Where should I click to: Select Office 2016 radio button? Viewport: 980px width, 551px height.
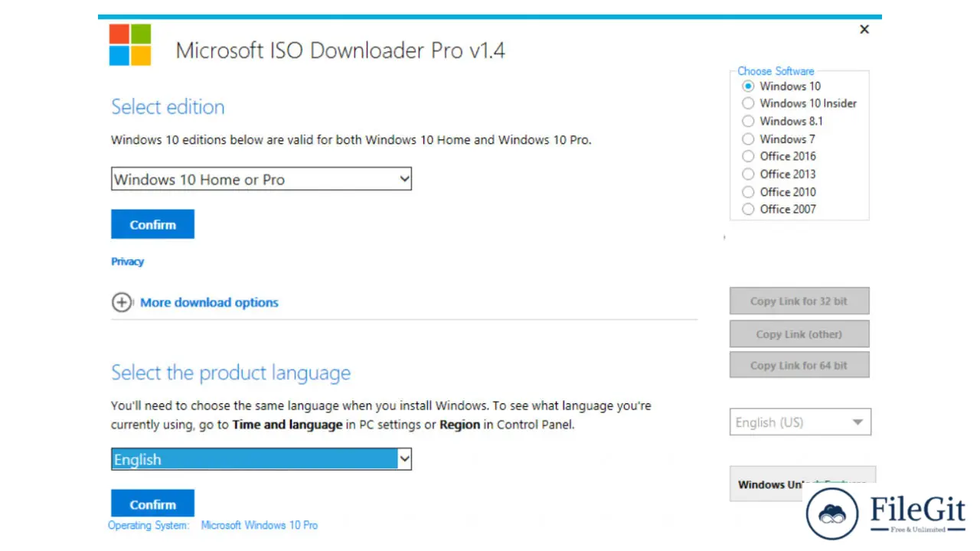[748, 156]
